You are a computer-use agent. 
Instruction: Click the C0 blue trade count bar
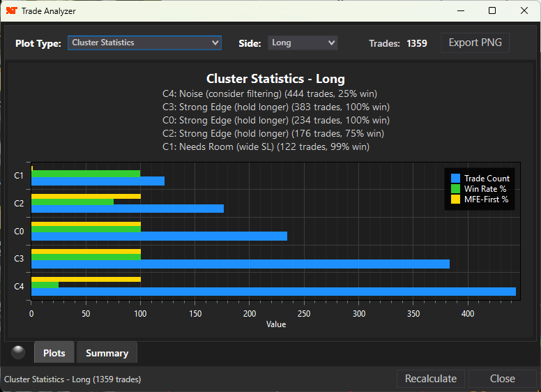(x=159, y=236)
